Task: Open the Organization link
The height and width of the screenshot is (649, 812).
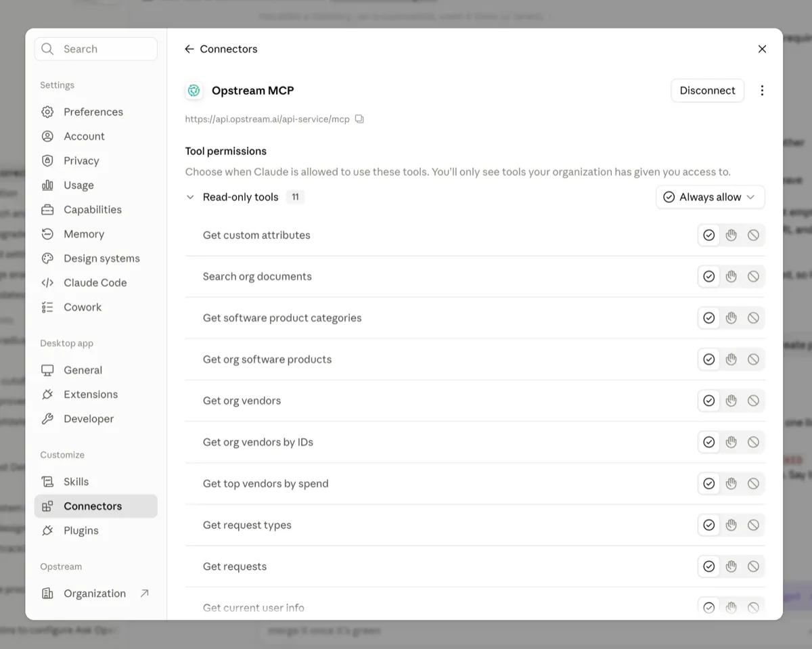Action: pyautogui.click(x=95, y=593)
